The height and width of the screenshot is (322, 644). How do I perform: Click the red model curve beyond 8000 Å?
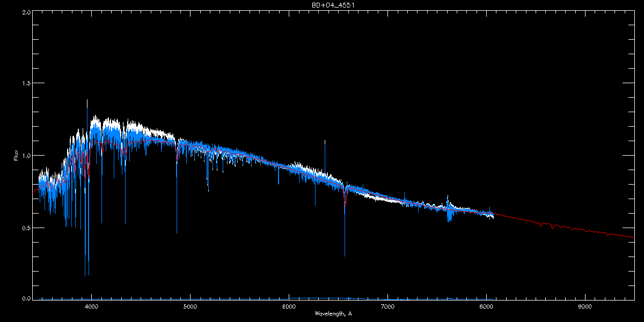click(563, 227)
